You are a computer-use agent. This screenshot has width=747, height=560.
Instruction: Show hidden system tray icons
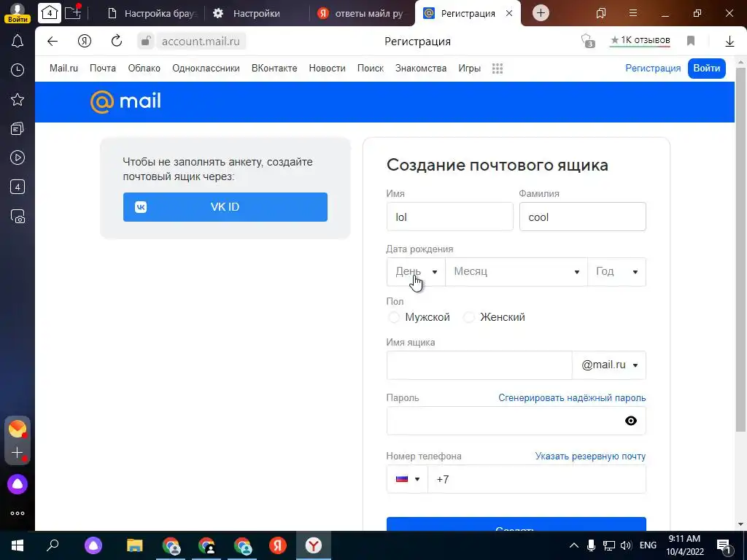(574, 545)
